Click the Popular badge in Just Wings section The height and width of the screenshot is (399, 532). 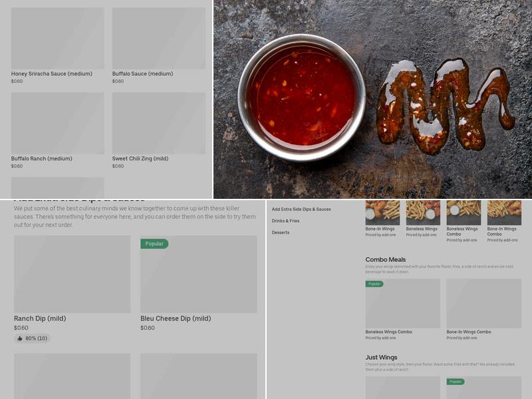point(456,382)
